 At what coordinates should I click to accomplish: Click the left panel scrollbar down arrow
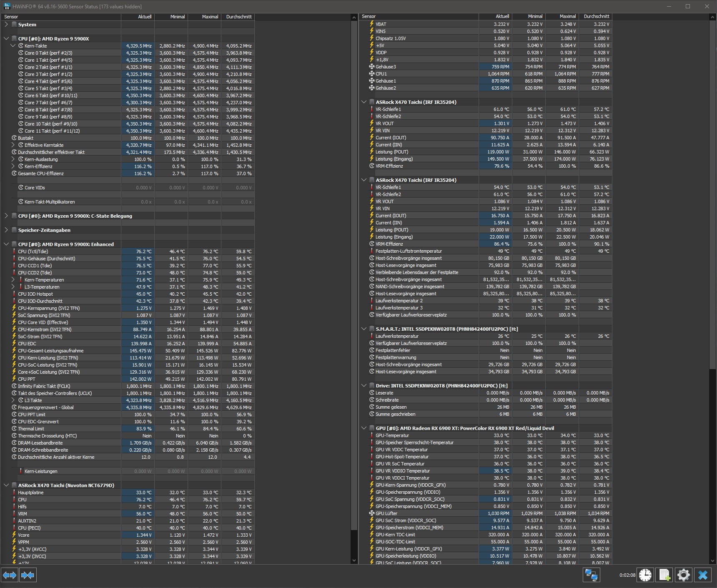click(354, 560)
